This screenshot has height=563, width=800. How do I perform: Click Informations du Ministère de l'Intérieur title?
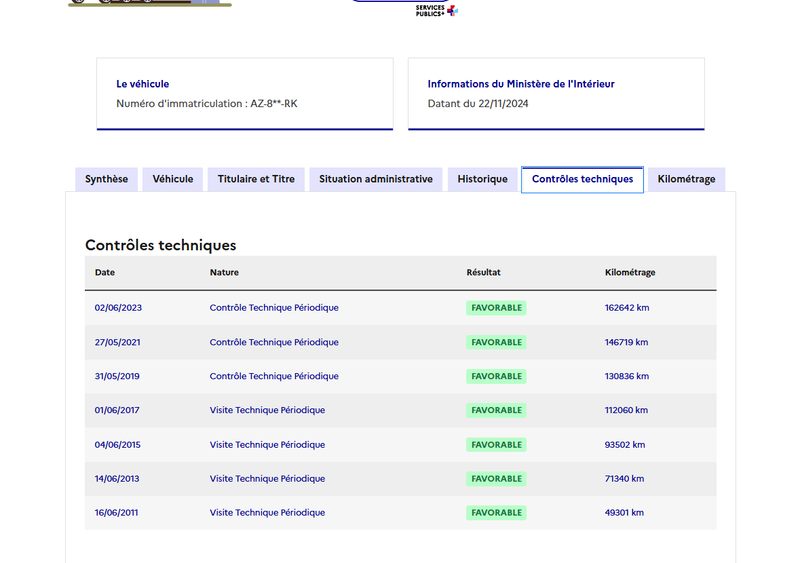(521, 84)
